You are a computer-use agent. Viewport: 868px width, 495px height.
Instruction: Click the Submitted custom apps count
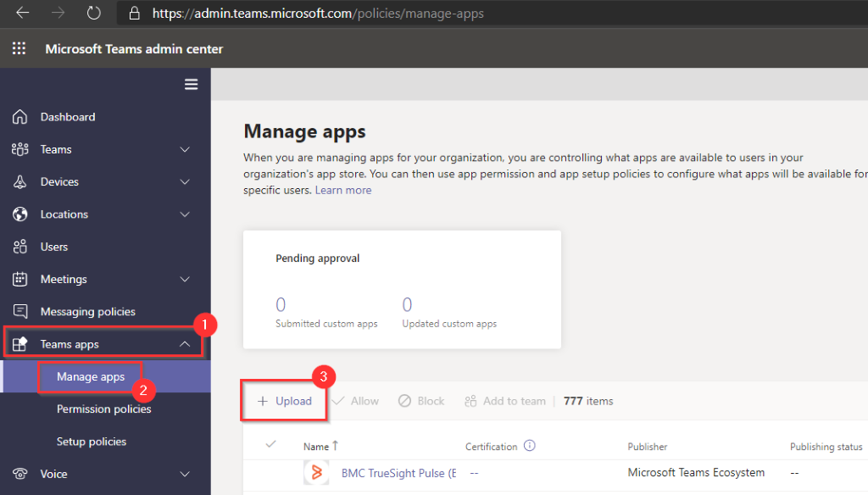(x=281, y=304)
